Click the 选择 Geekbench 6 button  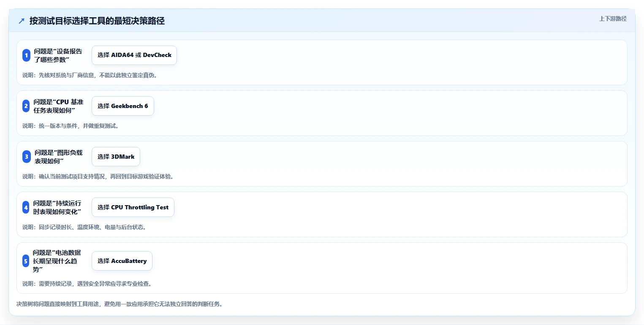tap(123, 106)
